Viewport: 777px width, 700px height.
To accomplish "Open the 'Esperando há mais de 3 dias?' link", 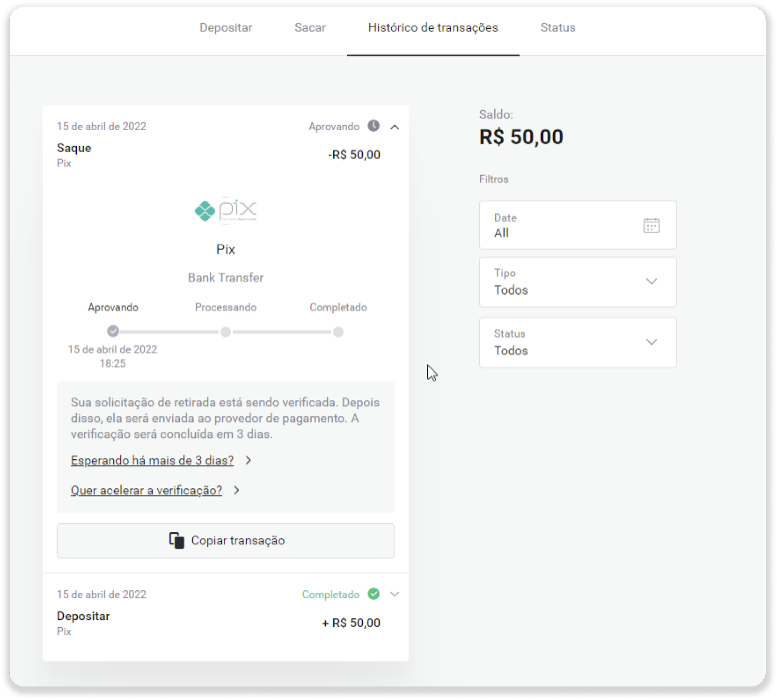I will pyautogui.click(x=152, y=460).
